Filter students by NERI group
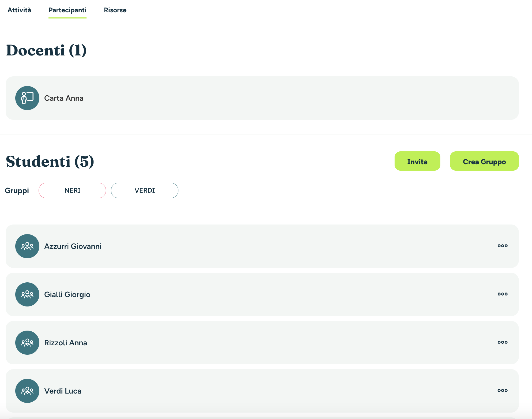 tap(72, 190)
